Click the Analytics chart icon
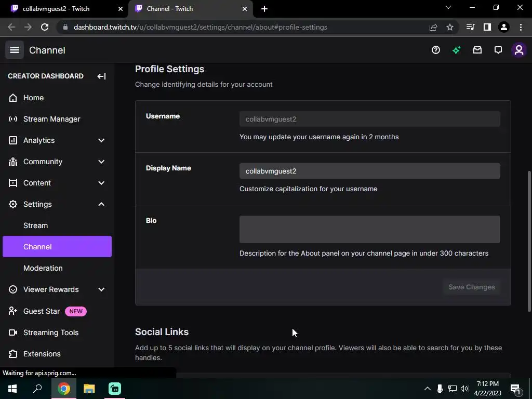Image resolution: width=532 pixels, height=399 pixels. [13, 140]
